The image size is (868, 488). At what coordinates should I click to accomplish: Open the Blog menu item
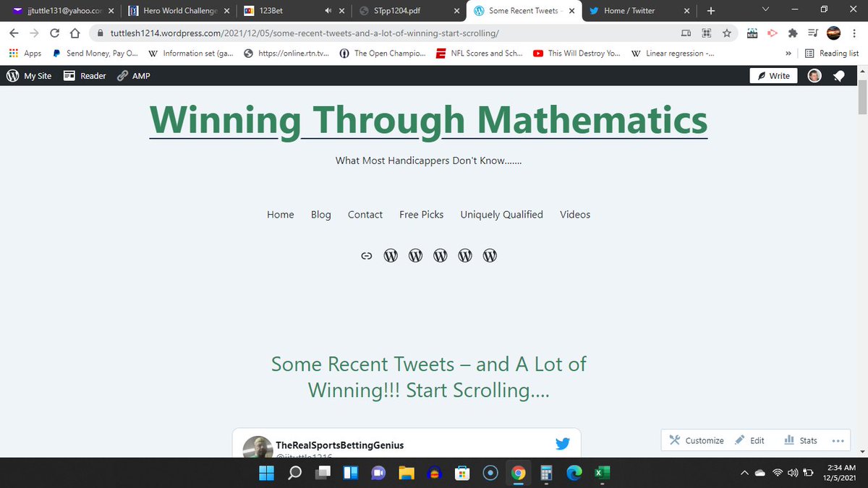(321, 215)
